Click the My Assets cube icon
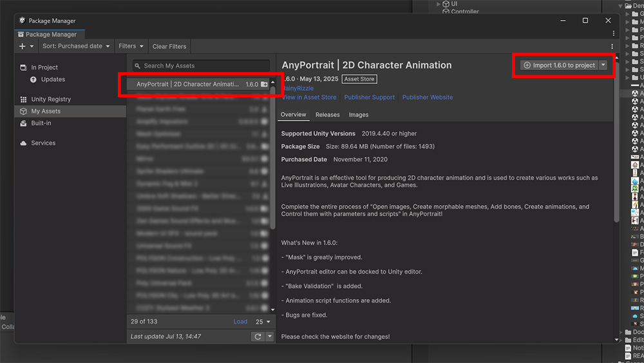 23,111
